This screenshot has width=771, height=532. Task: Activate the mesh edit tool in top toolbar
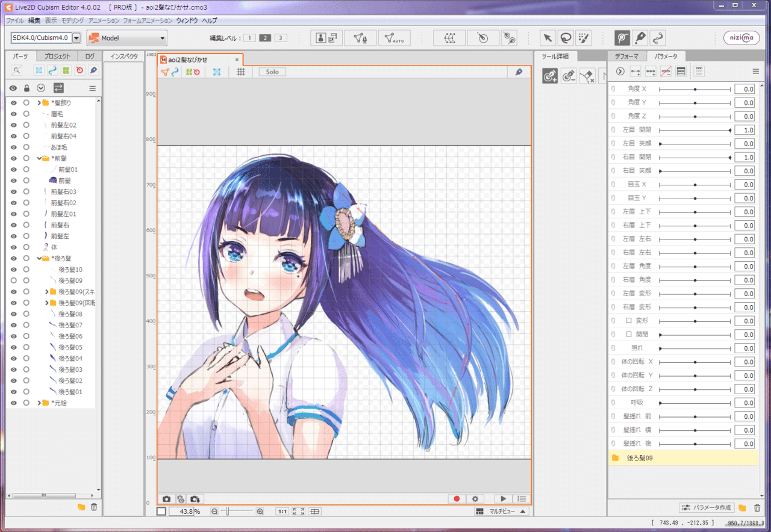pyautogui.click(x=622, y=38)
